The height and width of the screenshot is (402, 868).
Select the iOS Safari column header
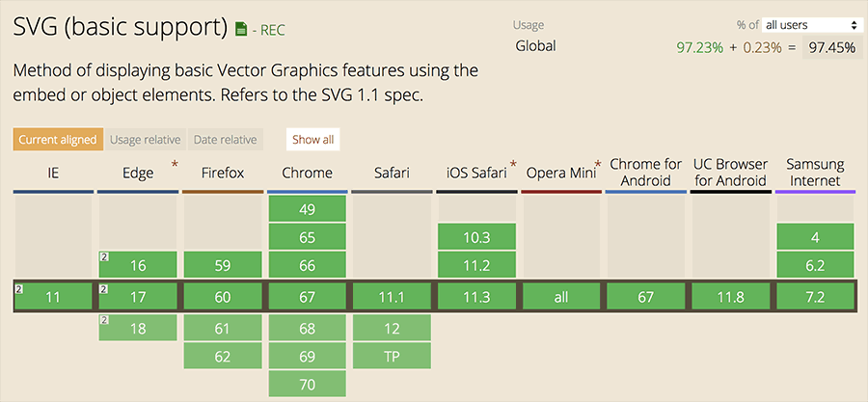[476, 174]
